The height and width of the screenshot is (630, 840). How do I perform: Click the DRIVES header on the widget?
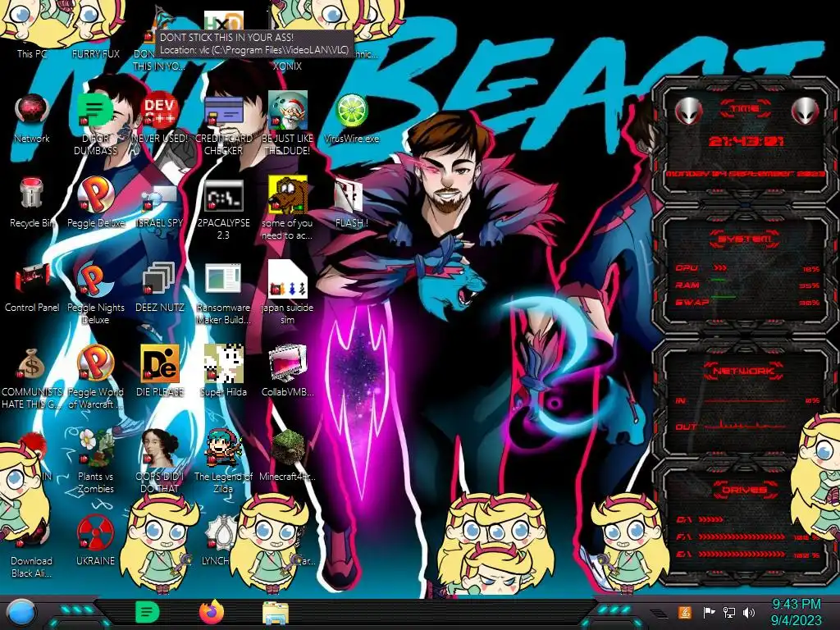[x=745, y=490]
